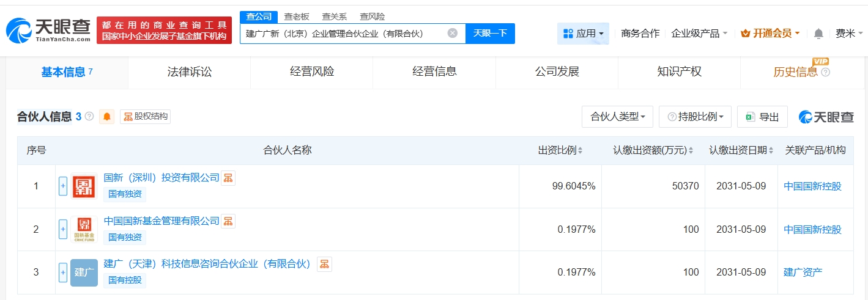The width and height of the screenshot is (868, 300).
Task: Click the help icon next to 合伙人信息 count
Action: (x=89, y=116)
